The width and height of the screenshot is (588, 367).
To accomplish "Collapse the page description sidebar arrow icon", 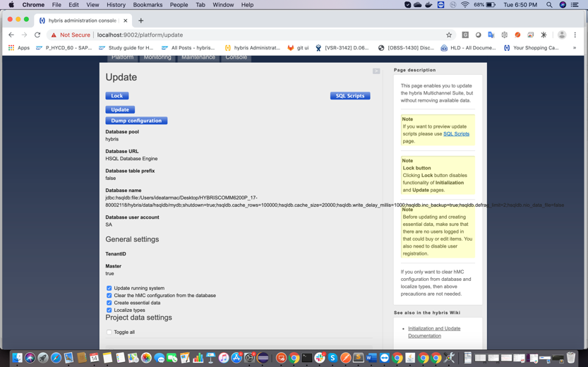I will pos(376,71).
